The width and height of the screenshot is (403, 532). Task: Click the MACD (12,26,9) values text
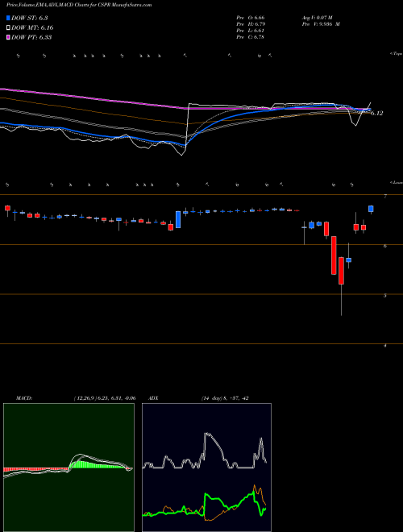click(x=105, y=398)
